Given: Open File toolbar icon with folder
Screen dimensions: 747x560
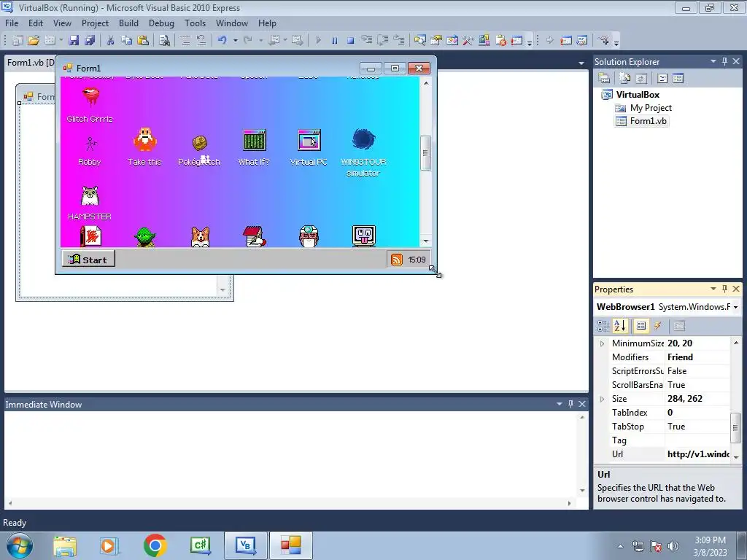Looking at the screenshot, I should coord(34,41).
